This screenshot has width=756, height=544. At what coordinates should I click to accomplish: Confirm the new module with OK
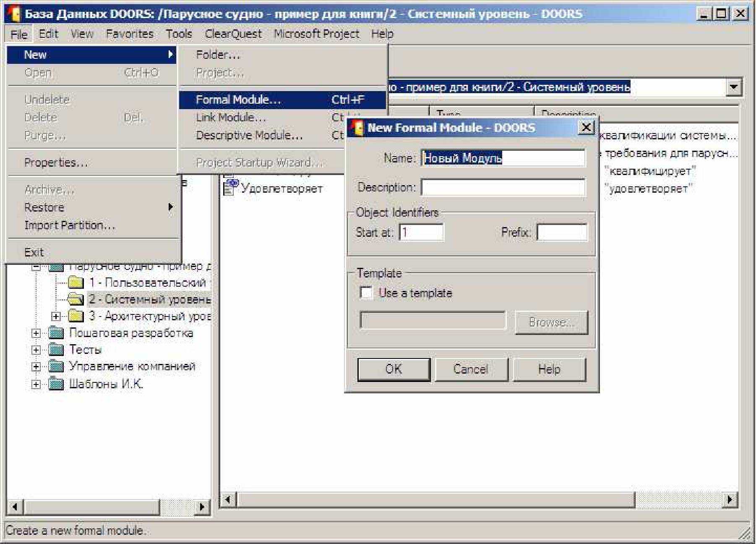(394, 369)
